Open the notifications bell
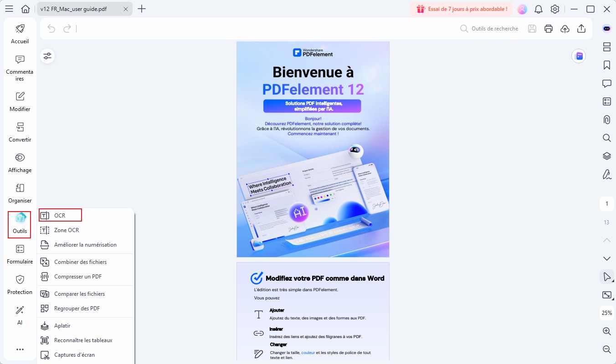Viewport: 616px width, 364px height. click(539, 9)
